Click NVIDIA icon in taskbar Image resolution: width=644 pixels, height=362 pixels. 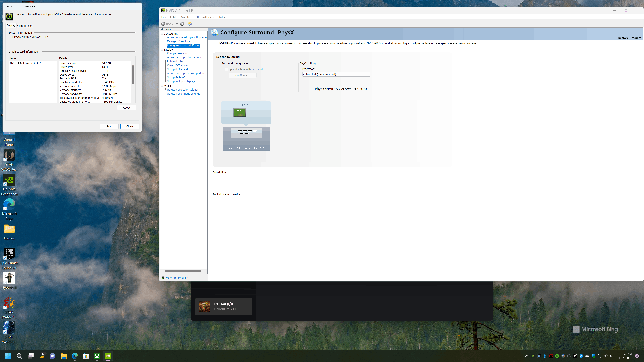point(108,356)
